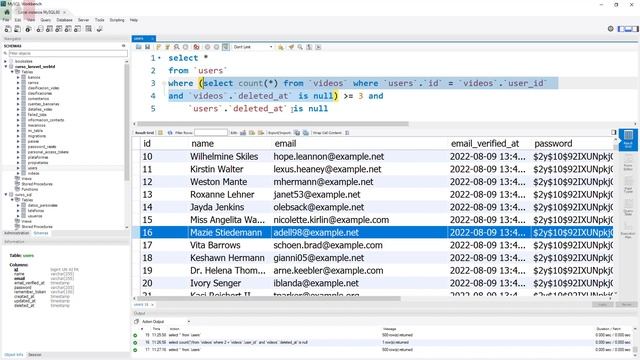640x360 pixels.
Task: Click the SQL editor horizontal scrollbar
Action: click(273, 124)
